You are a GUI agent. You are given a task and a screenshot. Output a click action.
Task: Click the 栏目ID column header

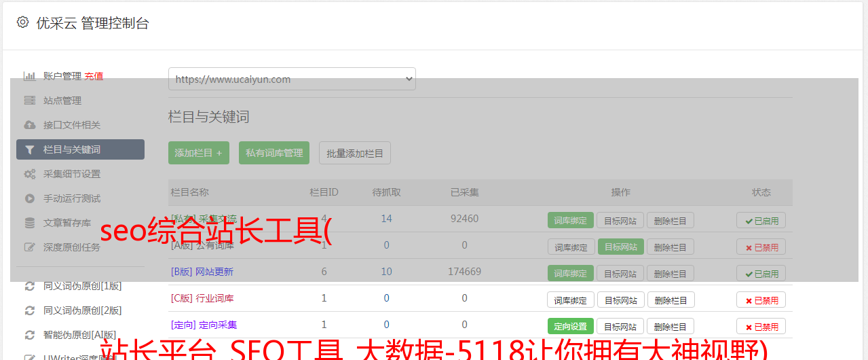[x=324, y=192]
